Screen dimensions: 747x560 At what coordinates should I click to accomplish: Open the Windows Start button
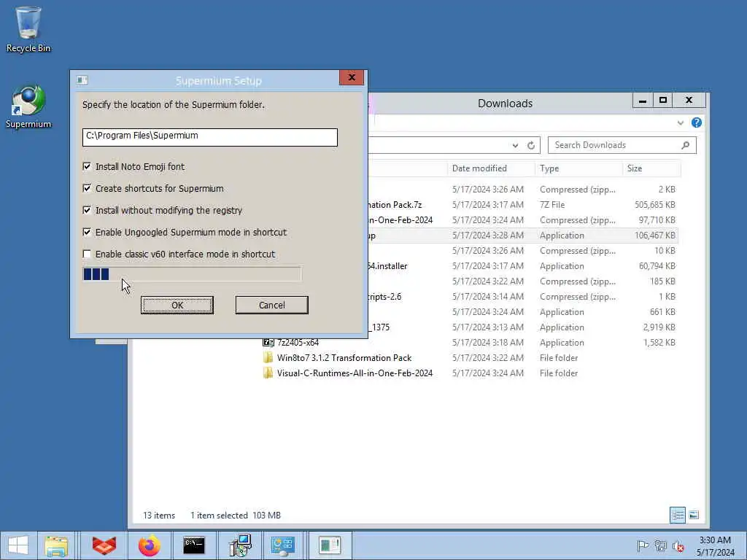18,545
